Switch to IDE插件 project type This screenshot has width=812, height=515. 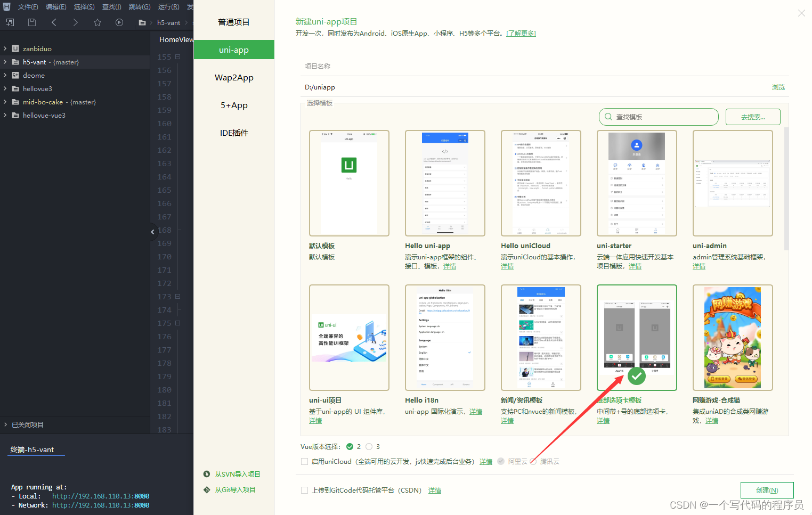pos(234,133)
